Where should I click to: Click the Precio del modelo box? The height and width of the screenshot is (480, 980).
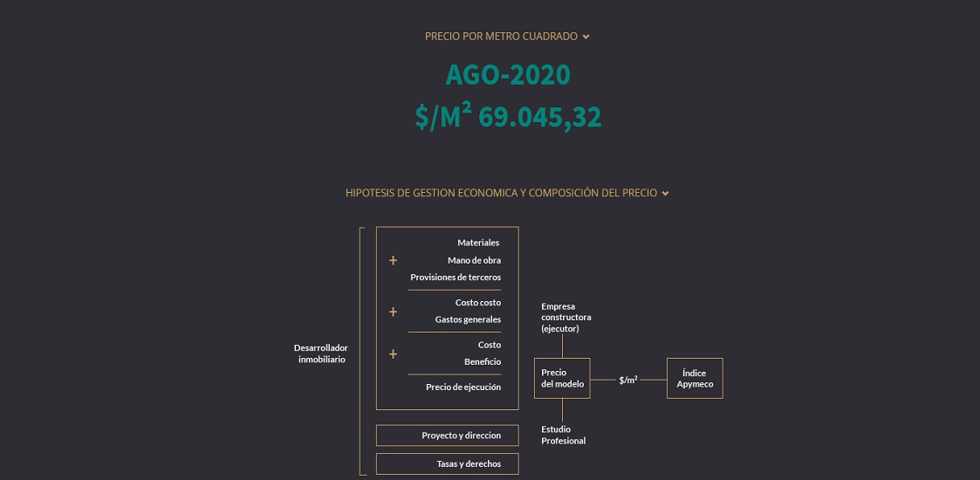click(562, 378)
